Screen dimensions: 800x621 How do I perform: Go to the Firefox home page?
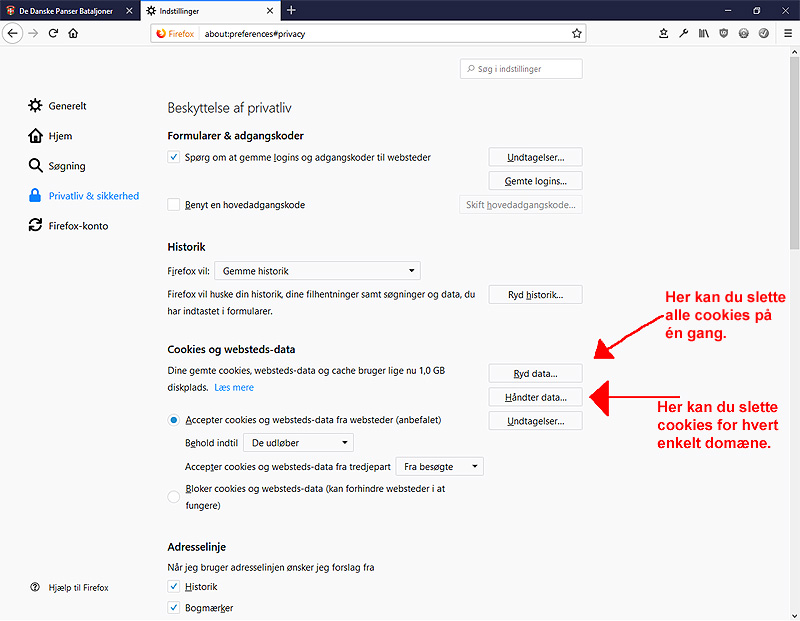pyautogui.click(x=73, y=33)
